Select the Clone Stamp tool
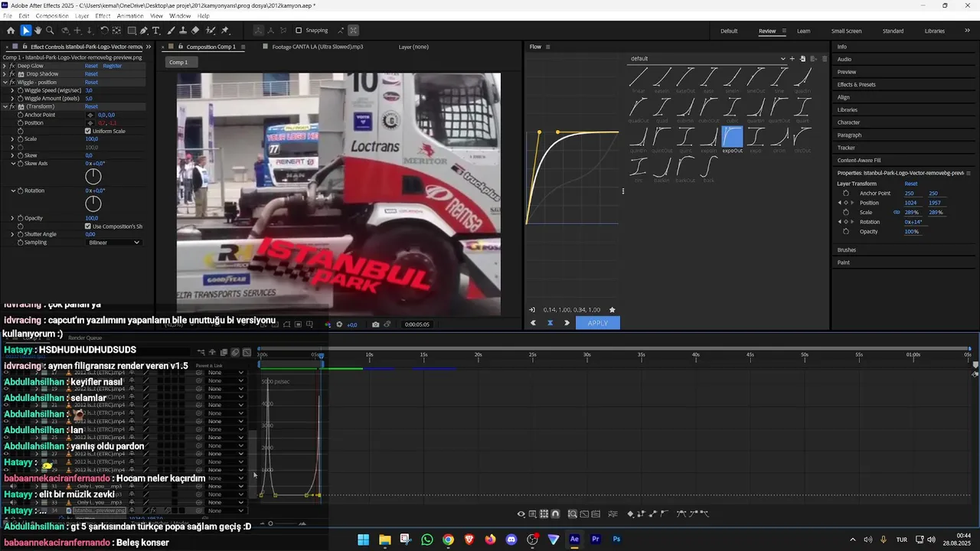The height and width of the screenshot is (551, 980). coord(182,31)
